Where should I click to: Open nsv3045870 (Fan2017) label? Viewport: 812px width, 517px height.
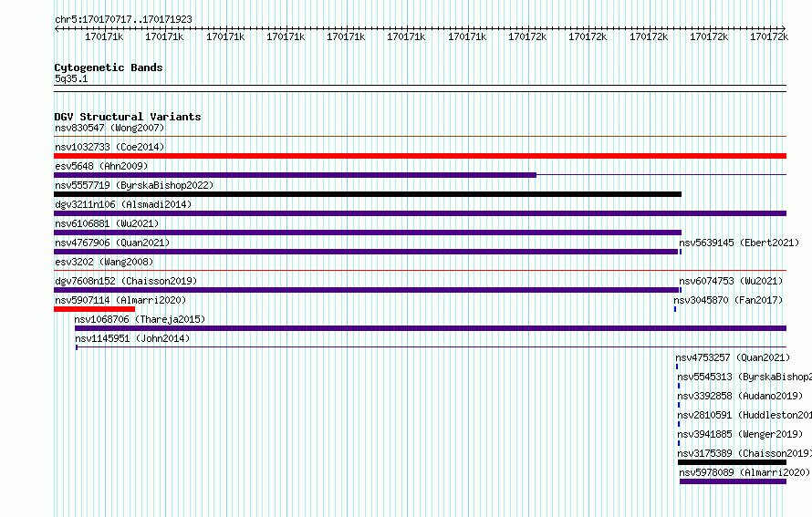click(728, 300)
